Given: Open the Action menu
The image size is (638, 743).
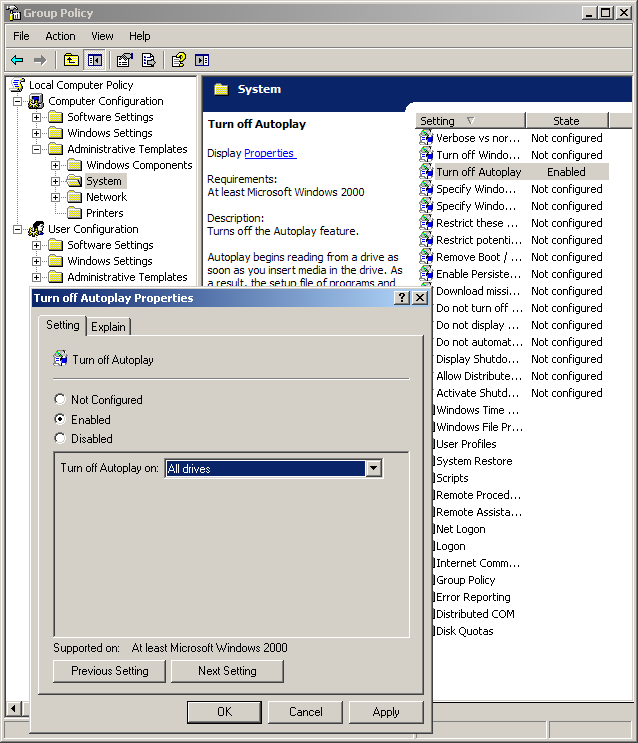Looking at the screenshot, I should click(60, 36).
